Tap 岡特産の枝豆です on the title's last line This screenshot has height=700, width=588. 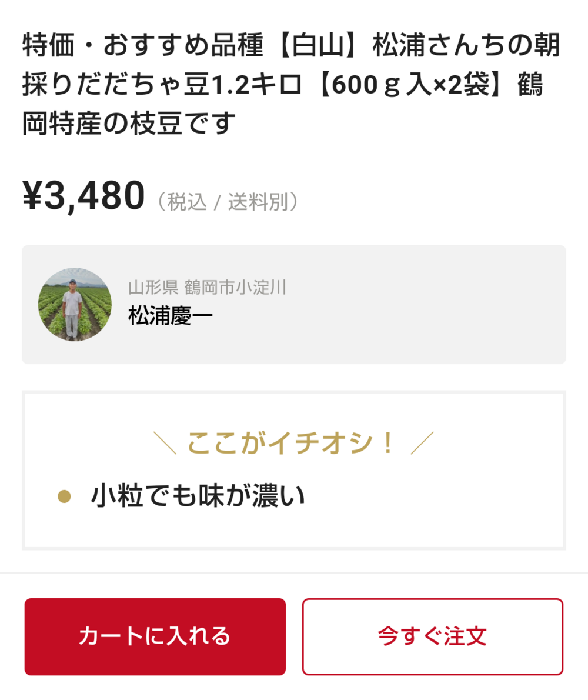tap(129, 124)
